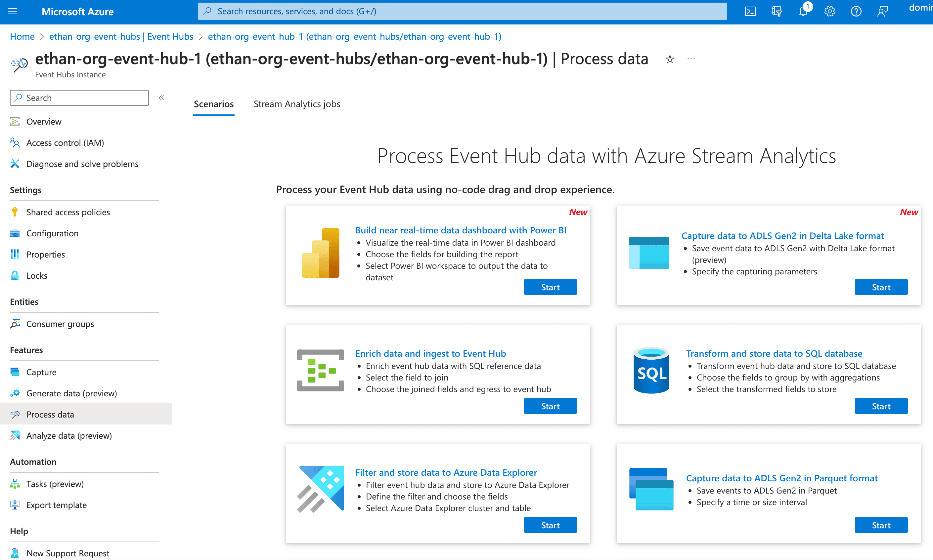Click the Consumer groups icon
933x560 pixels.
tap(15, 324)
